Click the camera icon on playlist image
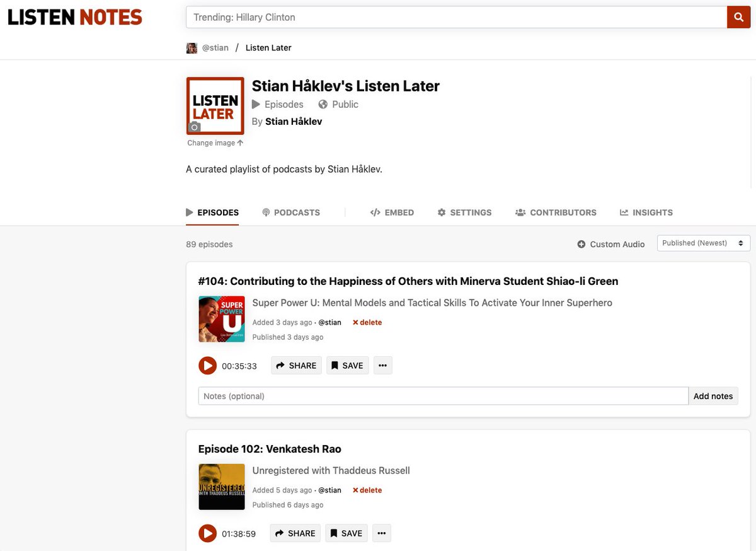The width and height of the screenshot is (756, 551). pos(195,127)
